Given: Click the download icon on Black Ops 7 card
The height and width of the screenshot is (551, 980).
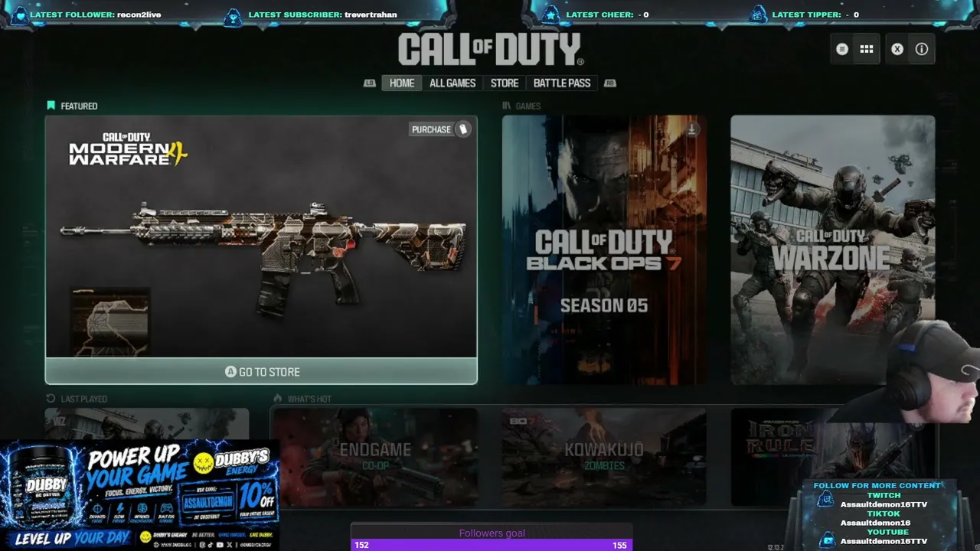Looking at the screenshot, I should (x=691, y=129).
